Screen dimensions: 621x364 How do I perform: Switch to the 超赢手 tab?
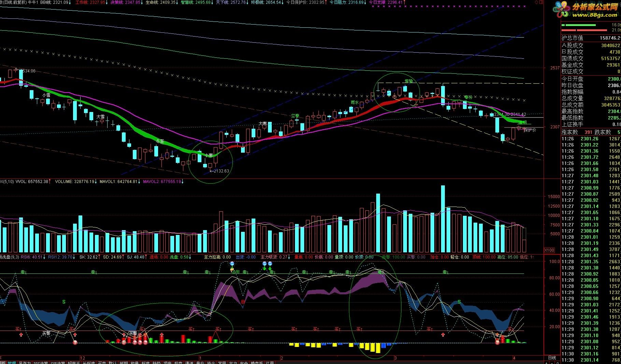[74, 363]
